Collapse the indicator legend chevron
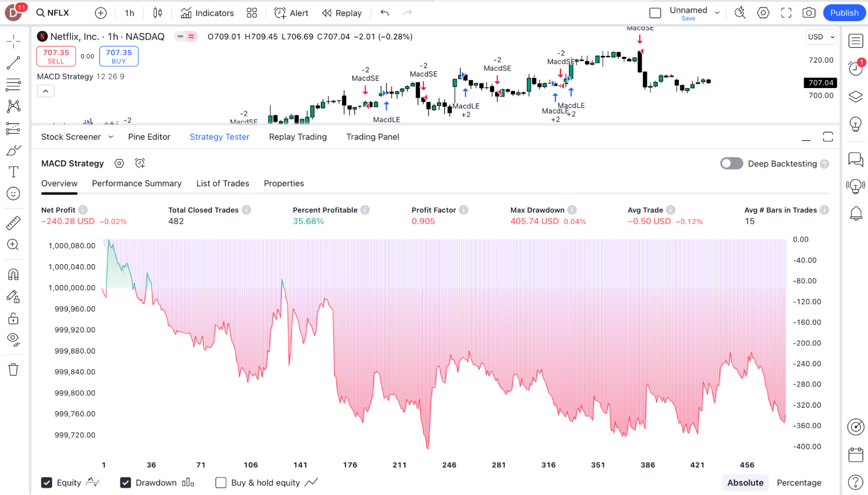This screenshot has width=868, height=495. click(x=46, y=92)
